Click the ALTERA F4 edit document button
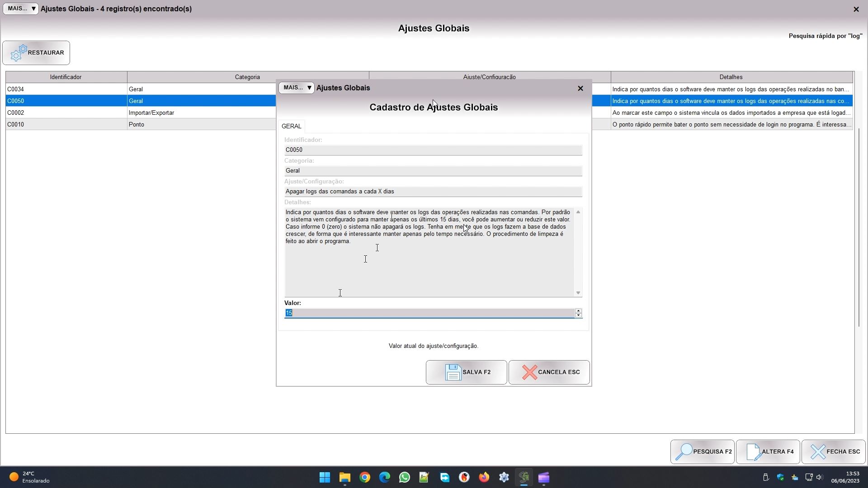 [x=768, y=452]
